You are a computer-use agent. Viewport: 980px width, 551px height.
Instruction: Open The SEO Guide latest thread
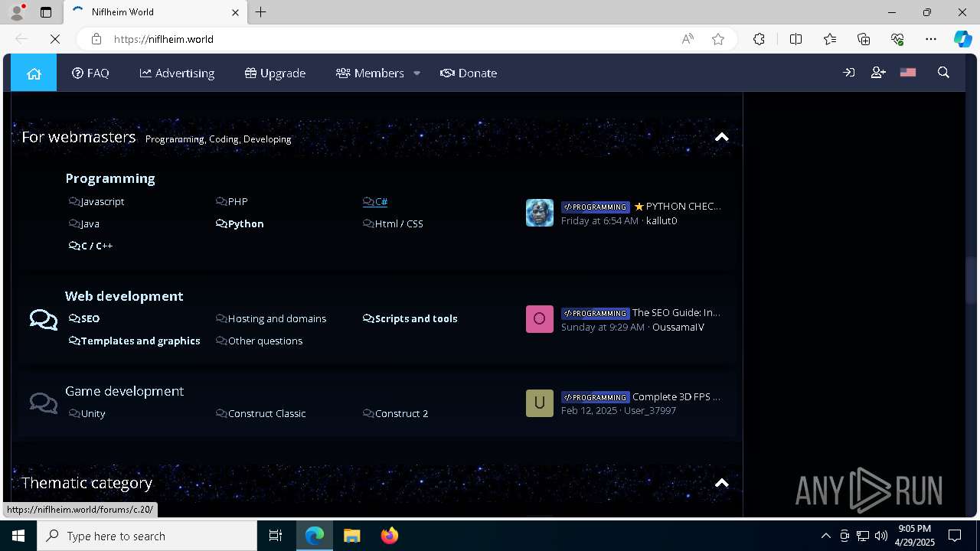(x=676, y=313)
